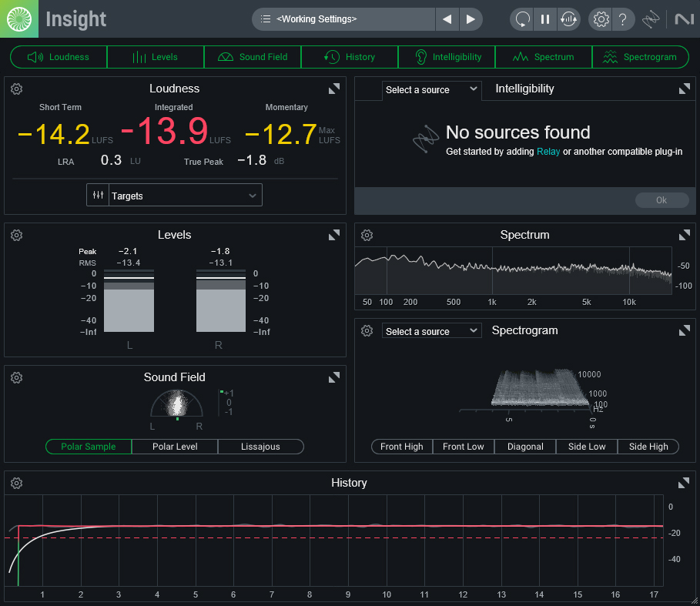This screenshot has width=700, height=606.
Task: Open Loudness panel settings gear
Action: click(x=17, y=89)
